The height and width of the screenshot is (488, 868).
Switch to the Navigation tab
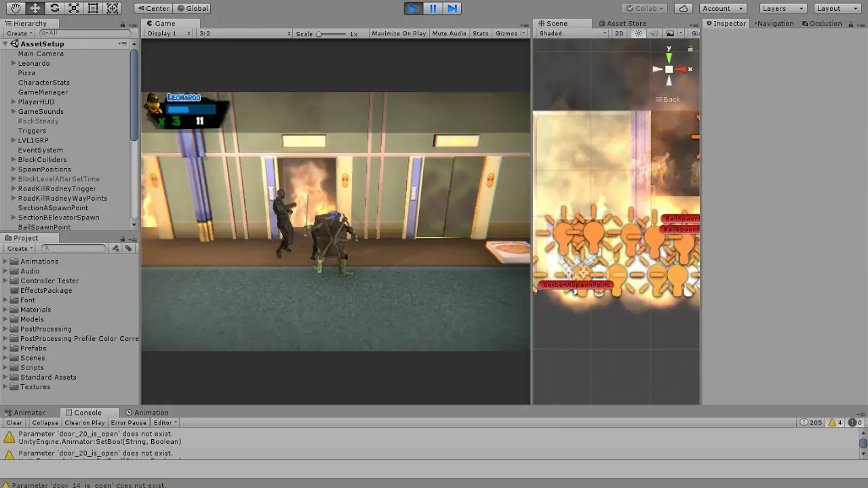pyautogui.click(x=774, y=23)
